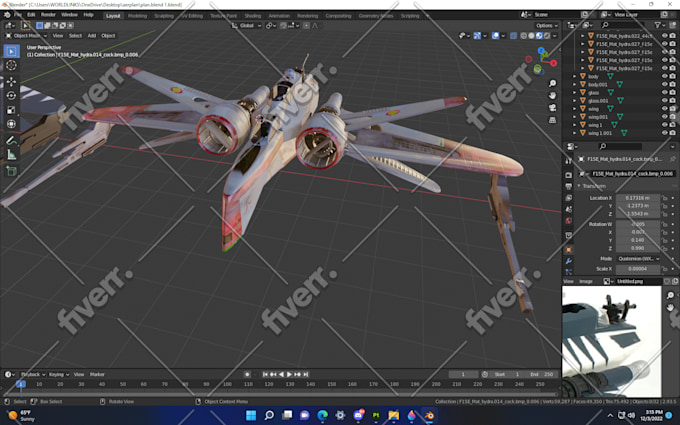The image size is (680, 425).
Task: Click the image editor zoom icon
Action: tap(670, 295)
